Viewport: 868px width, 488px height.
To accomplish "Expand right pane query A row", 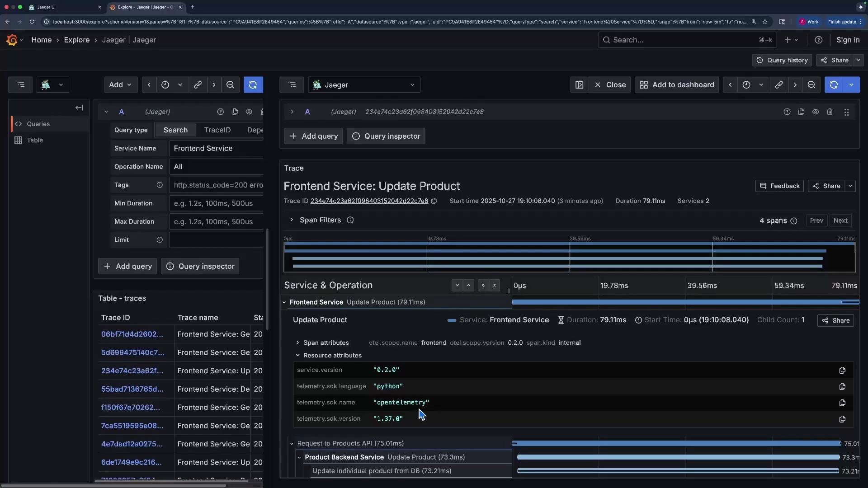I will [x=292, y=112].
